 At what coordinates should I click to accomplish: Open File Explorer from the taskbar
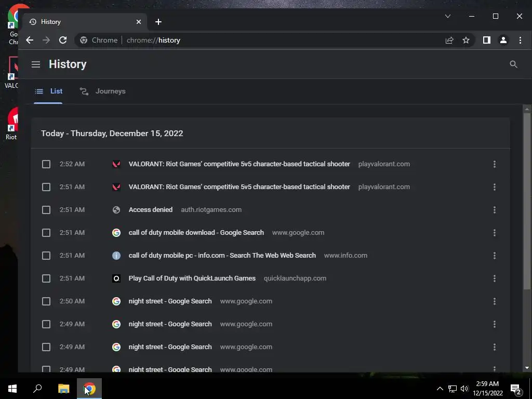click(x=63, y=389)
